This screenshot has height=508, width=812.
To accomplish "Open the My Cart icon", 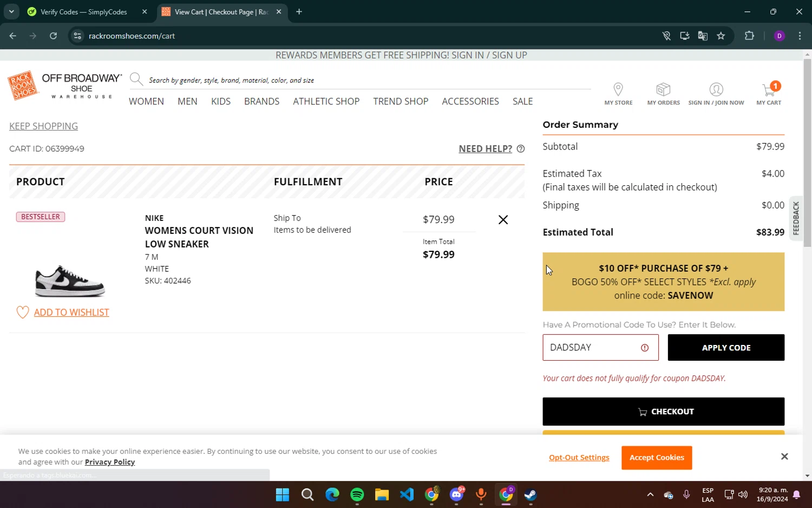I will click(x=769, y=89).
